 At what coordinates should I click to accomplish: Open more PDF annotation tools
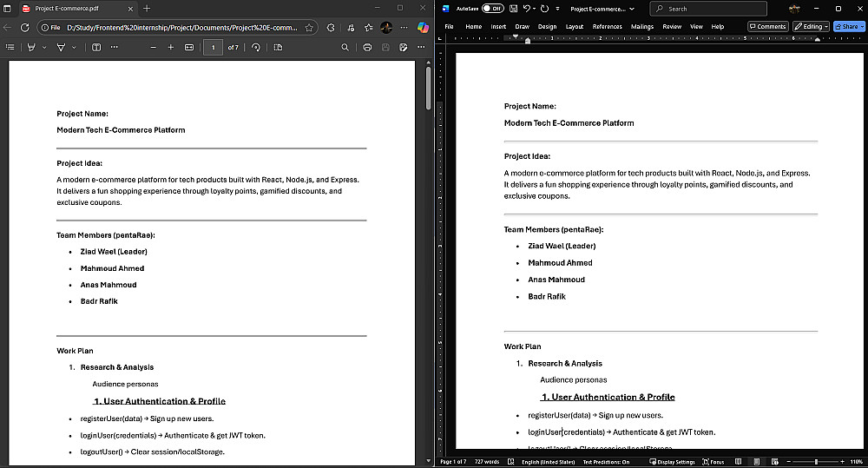(114, 48)
